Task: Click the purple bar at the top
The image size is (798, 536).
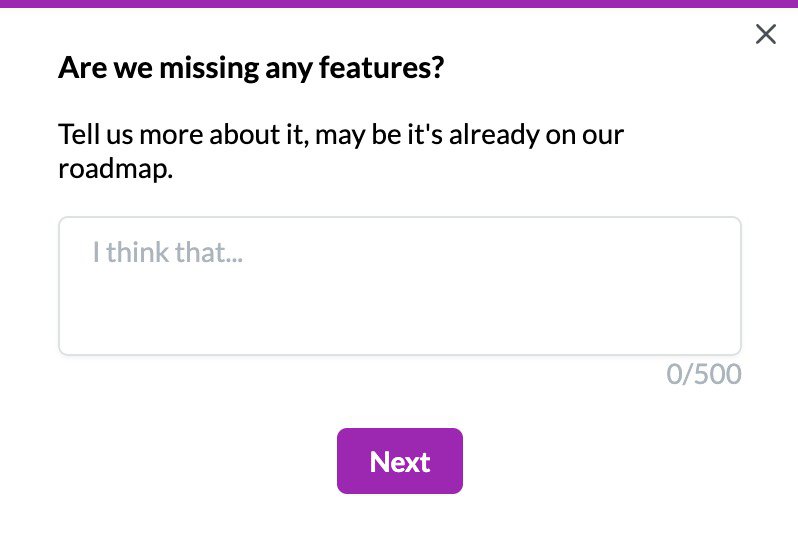Action: [x=399, y=3]
